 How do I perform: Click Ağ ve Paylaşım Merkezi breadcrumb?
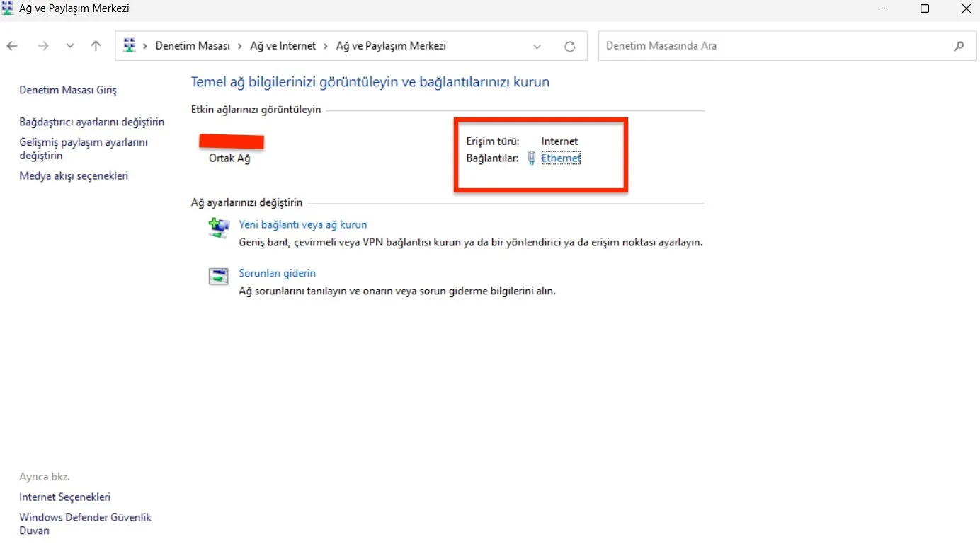tap(391, 46)
